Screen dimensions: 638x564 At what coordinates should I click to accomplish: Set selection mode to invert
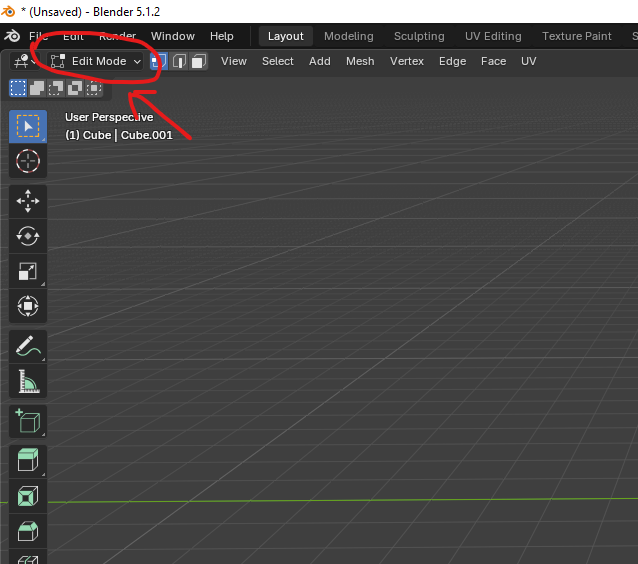click(75, 88)
